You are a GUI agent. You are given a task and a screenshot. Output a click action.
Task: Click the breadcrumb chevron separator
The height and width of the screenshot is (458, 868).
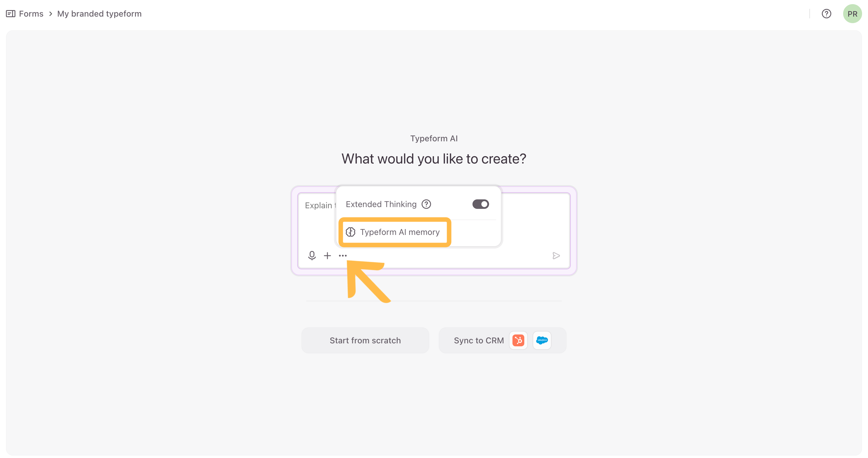(x=51, y=14)
